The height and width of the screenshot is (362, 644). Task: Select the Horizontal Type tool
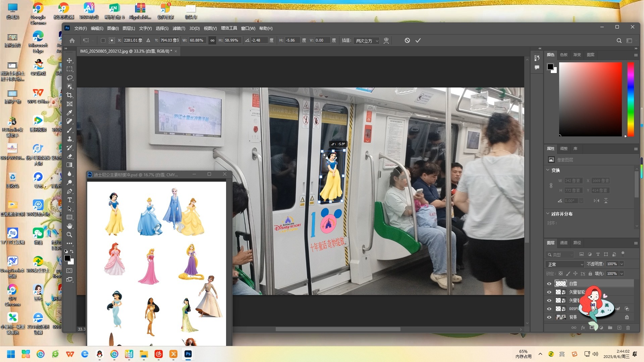[x=69, y=200]
